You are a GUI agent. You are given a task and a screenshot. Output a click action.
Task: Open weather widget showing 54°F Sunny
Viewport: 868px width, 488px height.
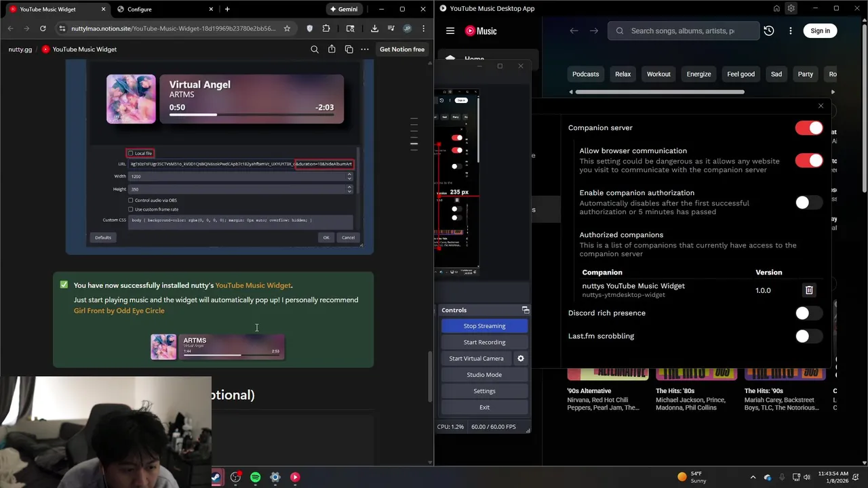pos(692,477)
